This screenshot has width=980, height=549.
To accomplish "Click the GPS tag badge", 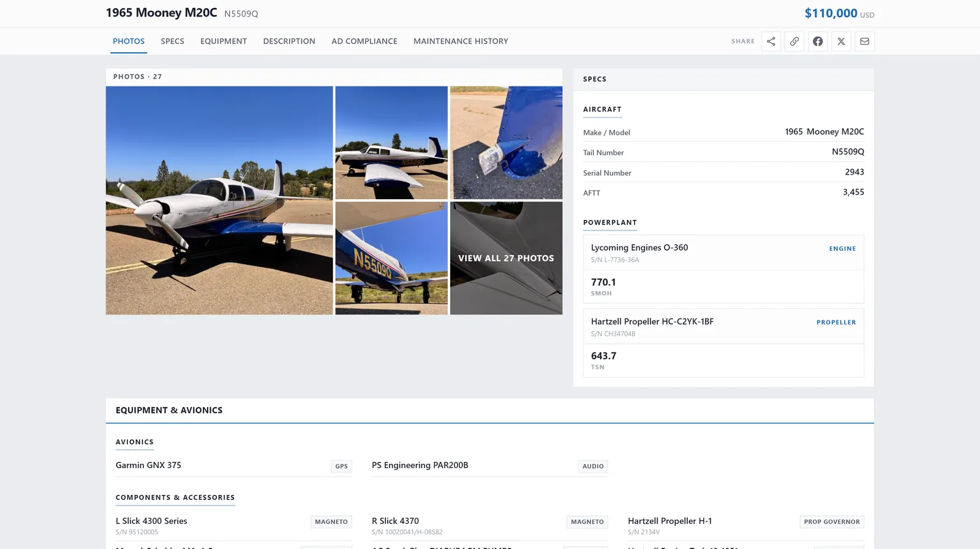I will click(341, 466).
